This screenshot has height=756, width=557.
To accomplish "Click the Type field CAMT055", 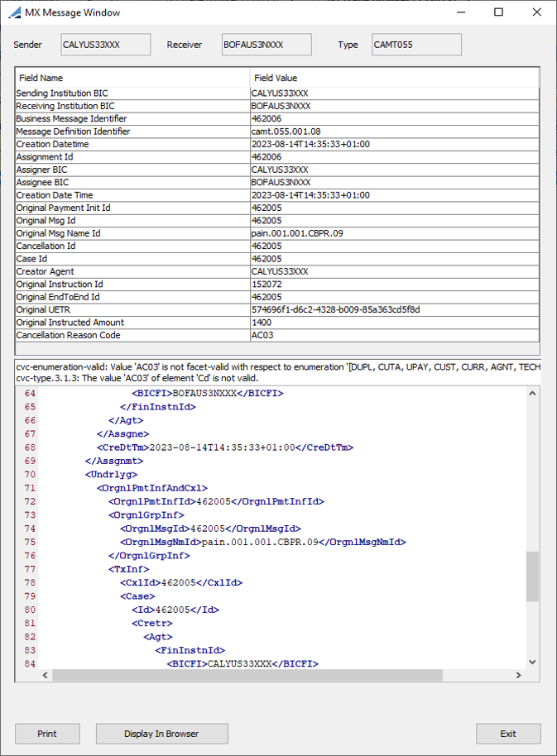I will [416, 45].
